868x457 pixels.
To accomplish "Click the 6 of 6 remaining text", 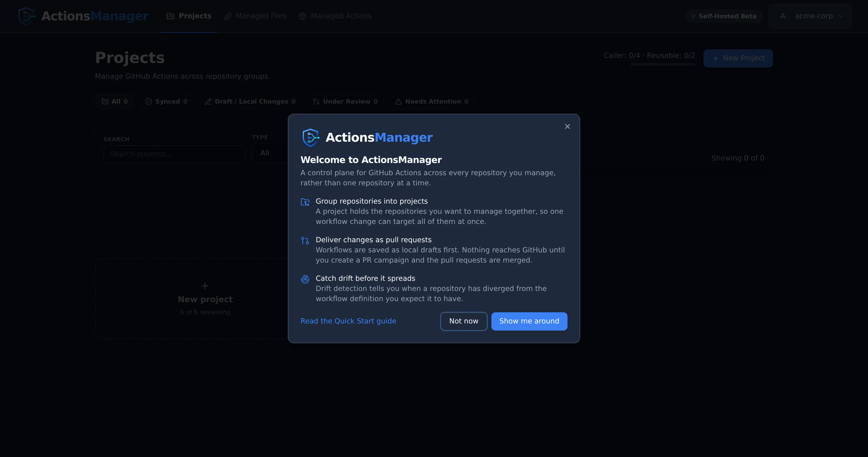I will [205, 312].
